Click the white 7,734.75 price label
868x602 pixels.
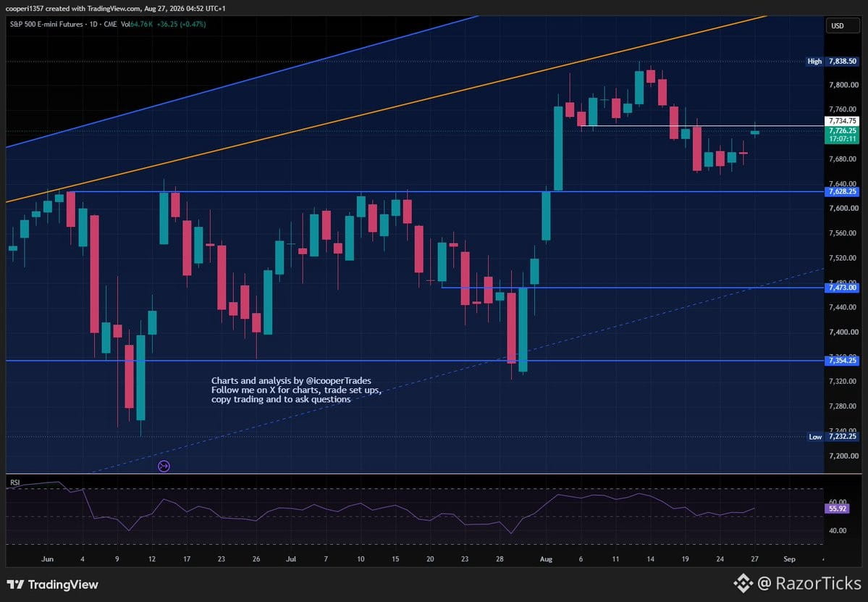[843, 121]
